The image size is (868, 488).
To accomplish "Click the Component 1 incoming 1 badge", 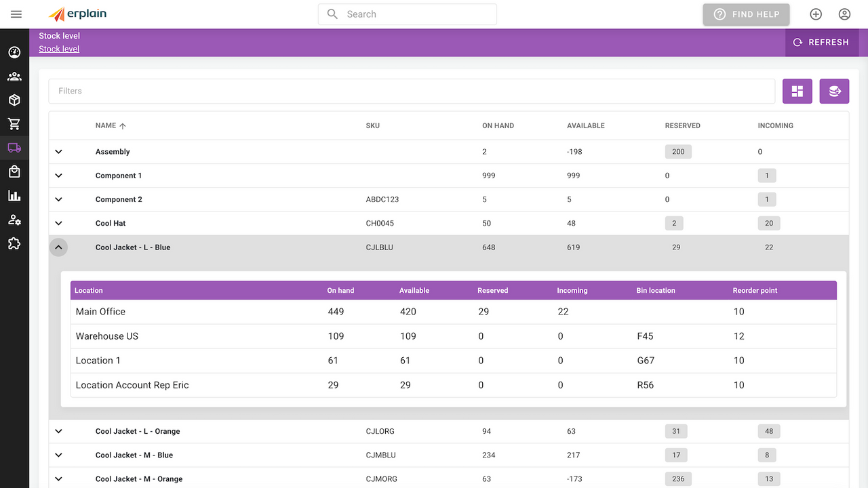I will [767, 176].
